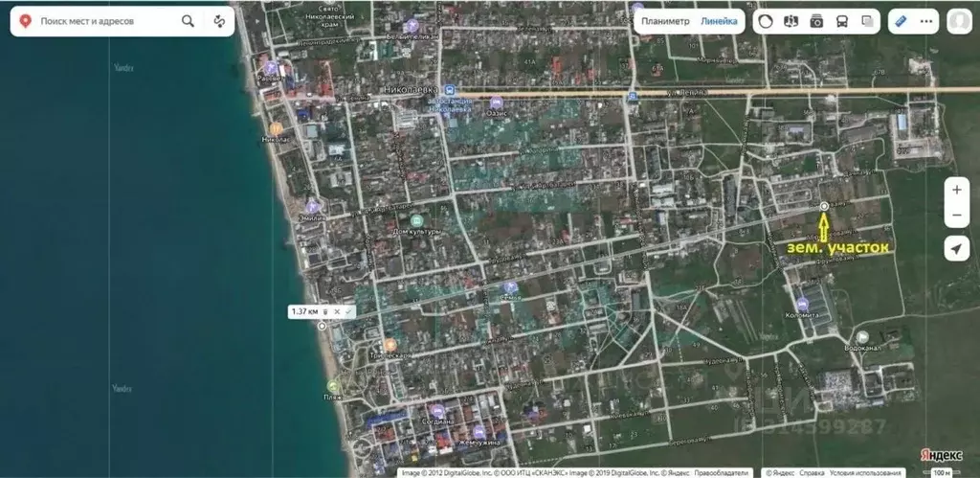Open the Согдиана hotel marker

click(x=437, y=411)
